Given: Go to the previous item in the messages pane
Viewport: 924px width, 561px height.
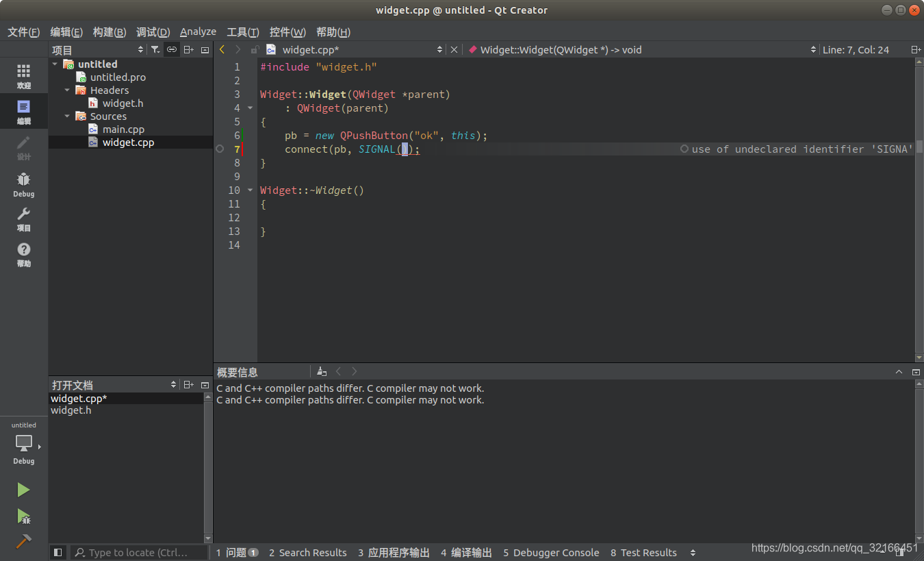Looking at the screenshot, I should [x=338, y=371].
